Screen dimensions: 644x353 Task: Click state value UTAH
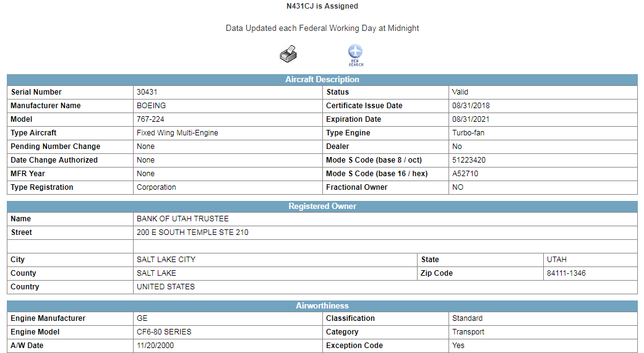pos(557,259)
